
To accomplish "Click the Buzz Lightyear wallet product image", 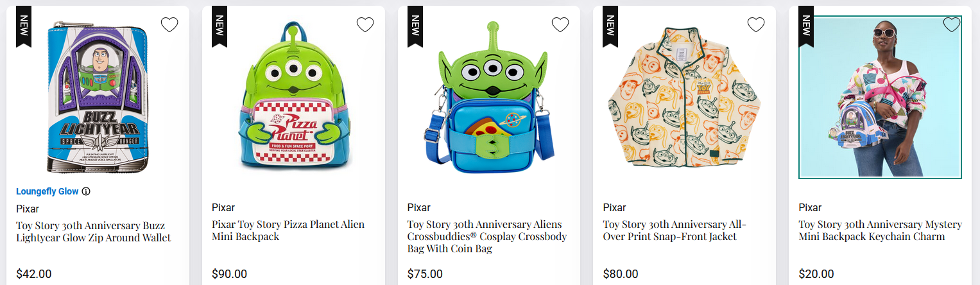I will pos(98,96).
